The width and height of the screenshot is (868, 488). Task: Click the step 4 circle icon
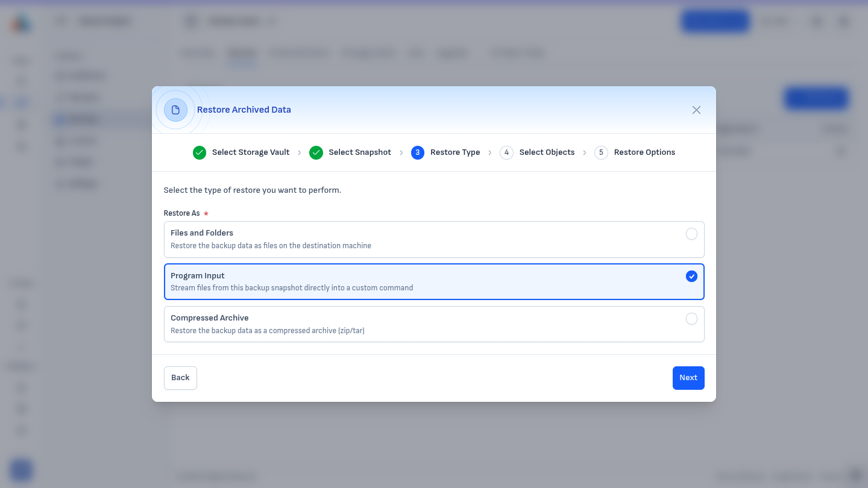point(506,152)
